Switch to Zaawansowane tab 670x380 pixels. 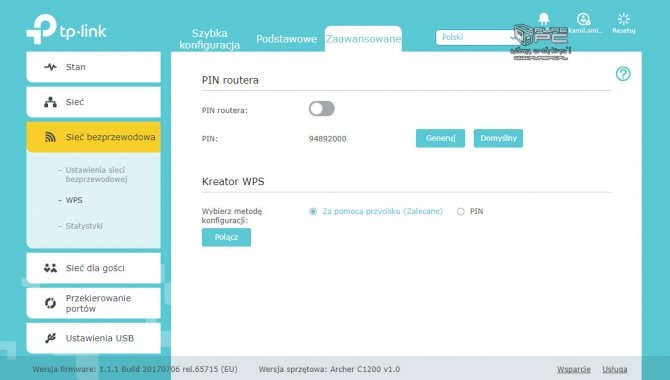click(x=364, y=39)
